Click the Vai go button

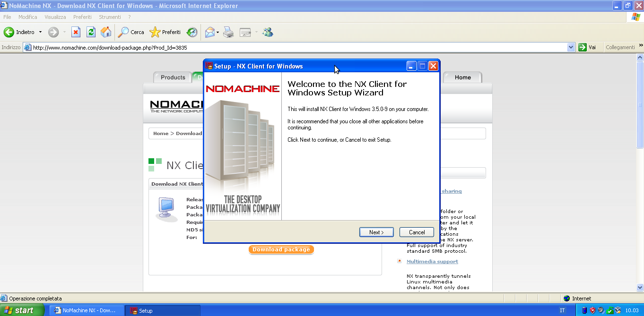coord(588,47)
